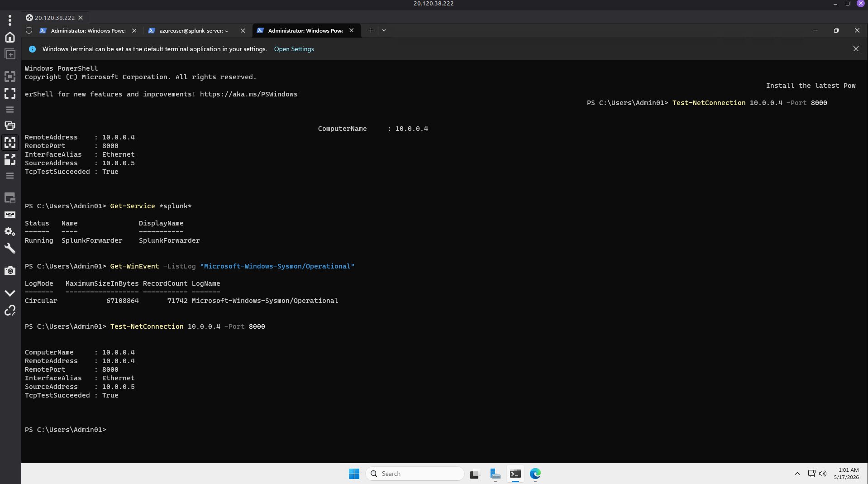
Task: Click the home icon in sidebar
Action: [x=10, y=37]
